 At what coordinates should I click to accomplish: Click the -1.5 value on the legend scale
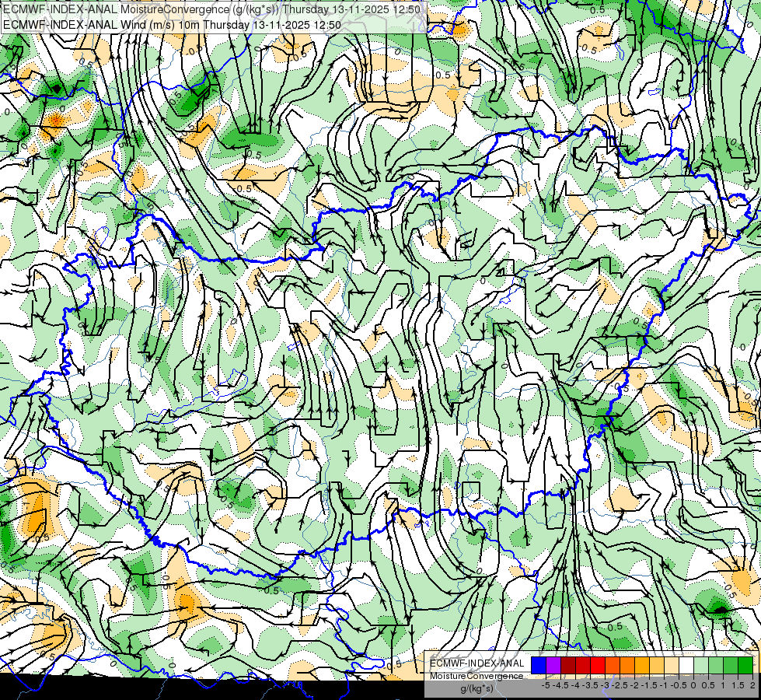[649, 685]
